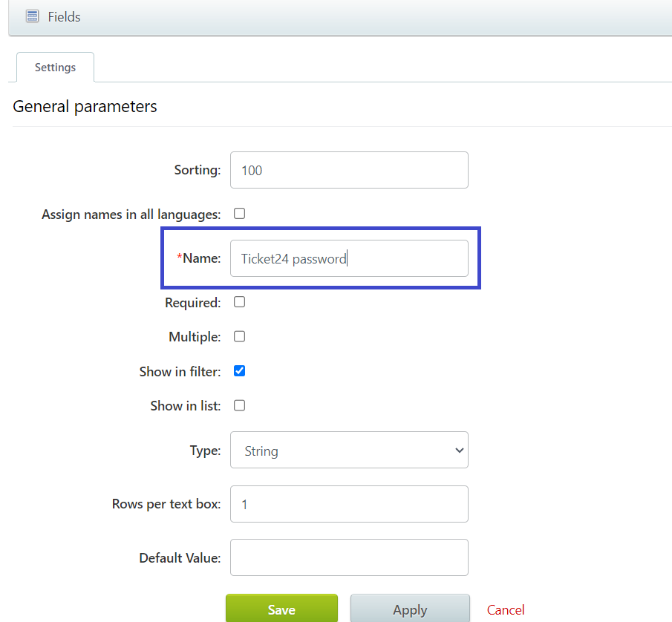Switch to the Settings tab

pyautogui.click(x=55, y=68)
